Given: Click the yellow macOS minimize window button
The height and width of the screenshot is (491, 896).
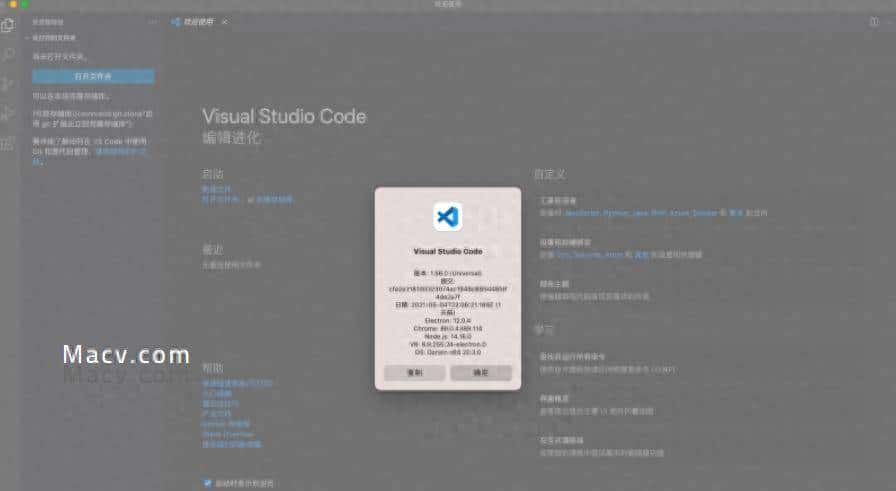Looking at the screenshot, I should click(13, 3).
